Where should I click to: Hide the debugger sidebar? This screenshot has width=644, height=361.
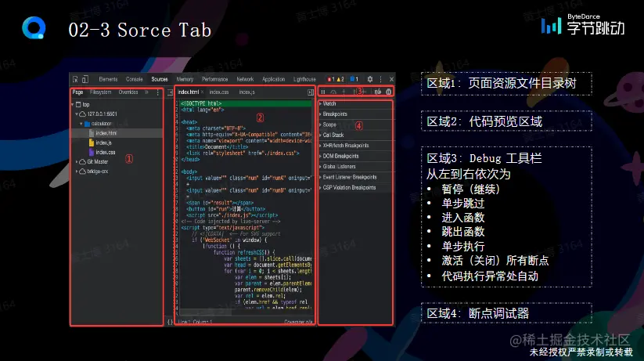[311, 92]
